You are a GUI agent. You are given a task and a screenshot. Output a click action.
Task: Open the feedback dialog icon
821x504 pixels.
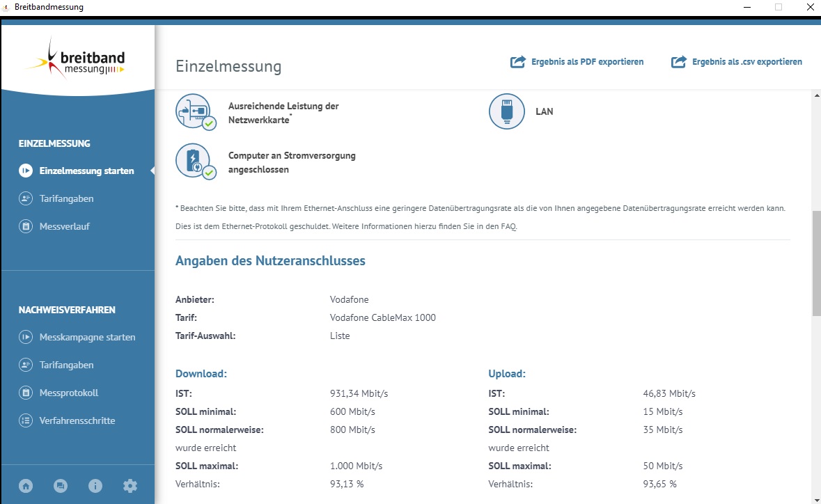[x=61, y=485]
